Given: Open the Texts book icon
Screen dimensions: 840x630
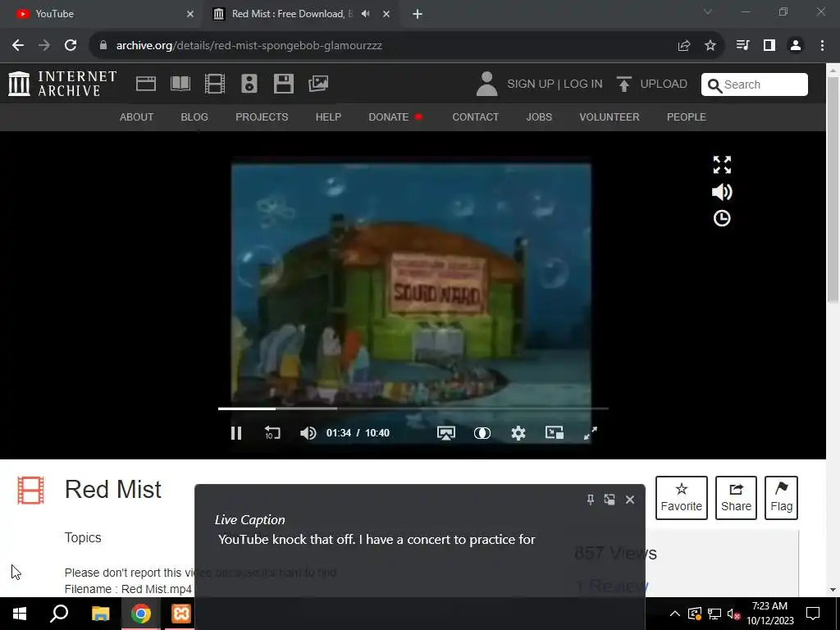Looking at the screenshot, I should (x=180, y=84).
